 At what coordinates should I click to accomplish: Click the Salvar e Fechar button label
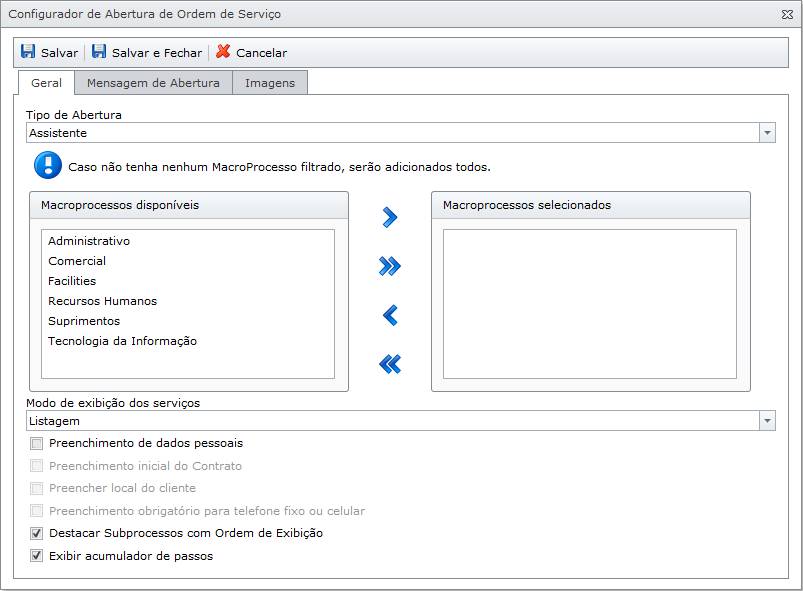tap(157, 53)
